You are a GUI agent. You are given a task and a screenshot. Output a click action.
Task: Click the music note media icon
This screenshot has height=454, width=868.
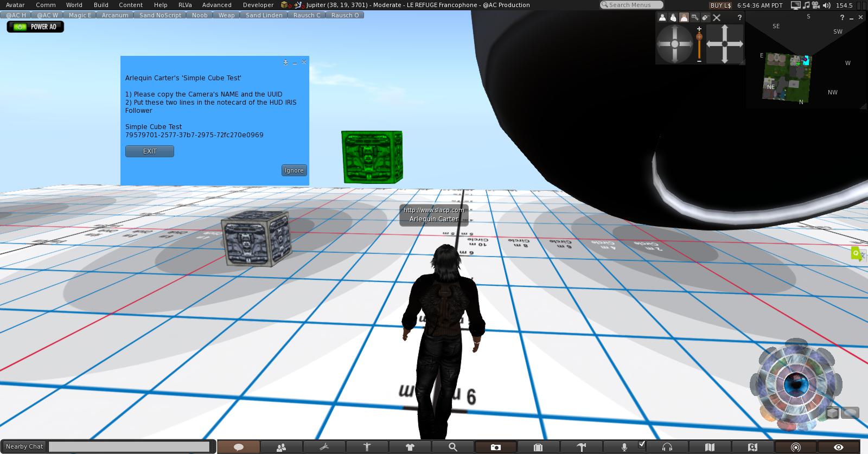(x=806, y=5)
